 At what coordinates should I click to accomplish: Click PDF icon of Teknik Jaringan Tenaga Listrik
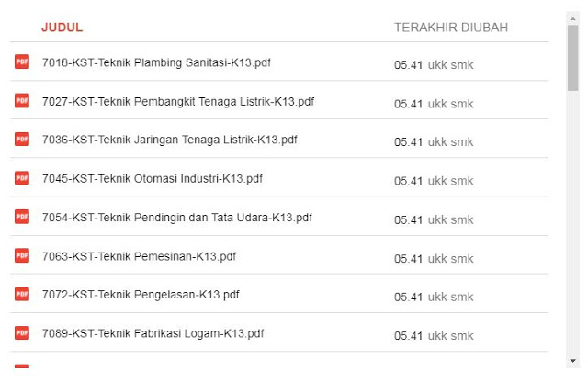coord(22,140)
